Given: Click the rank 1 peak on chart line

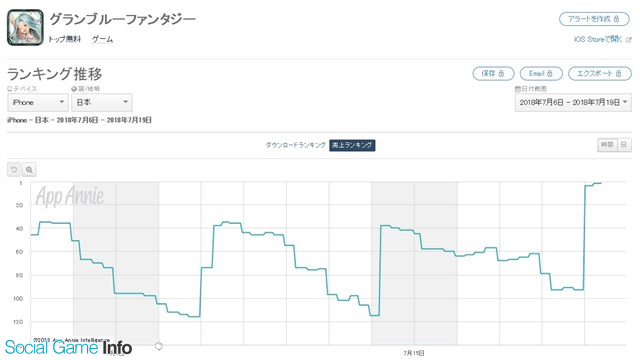Looking at the screenshot, I should coord(597,184).
